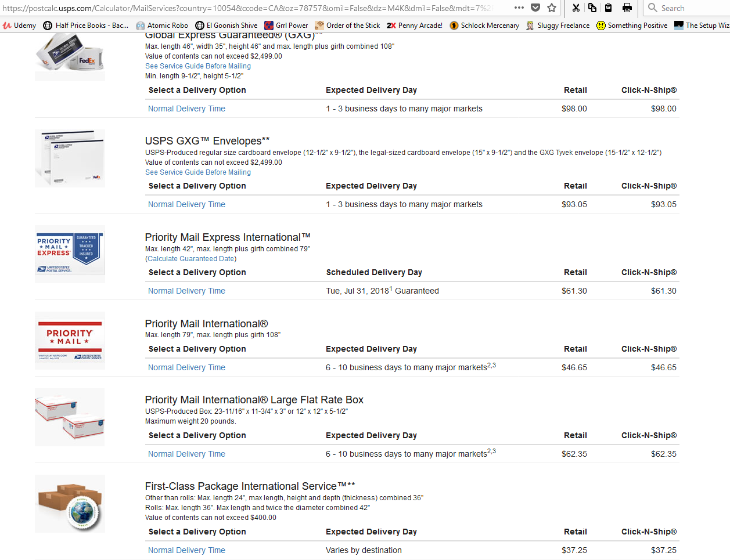
Task: Click the Paste clipboard toolbar icon
Action: 608,8
